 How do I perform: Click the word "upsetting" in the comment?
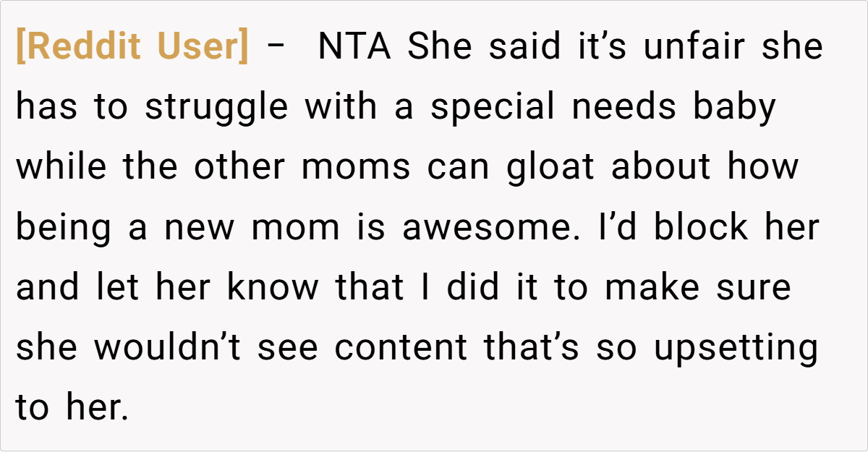point(736,349)
